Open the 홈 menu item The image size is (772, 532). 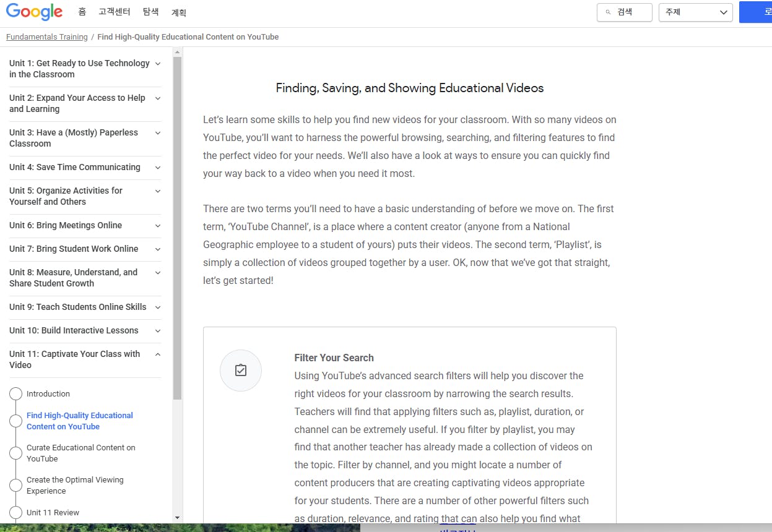pyautogui.click(x=82, y=12)
